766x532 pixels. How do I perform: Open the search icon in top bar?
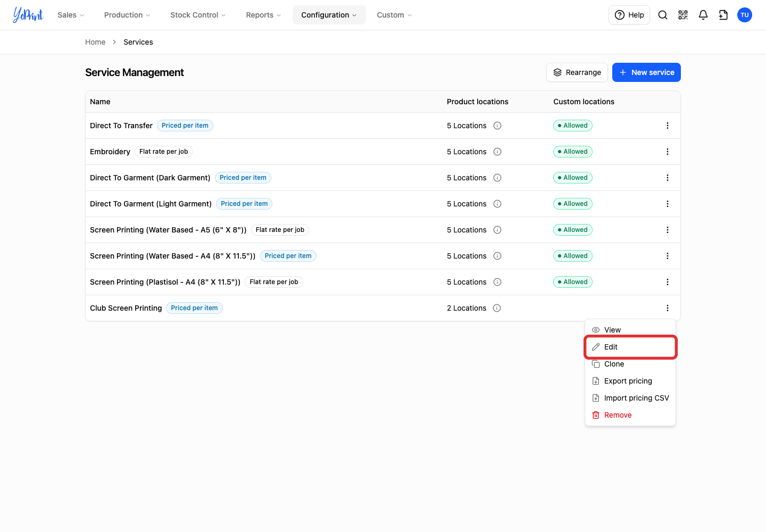point(663,15)
